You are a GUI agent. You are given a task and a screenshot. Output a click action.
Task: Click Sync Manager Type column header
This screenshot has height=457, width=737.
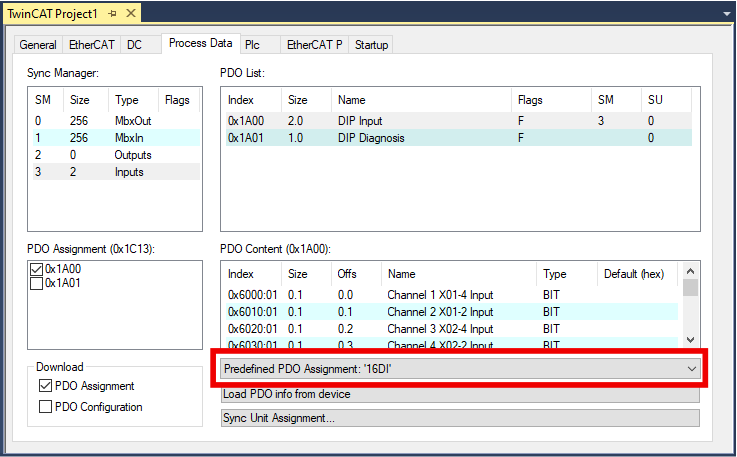click(x=133, y=100)
